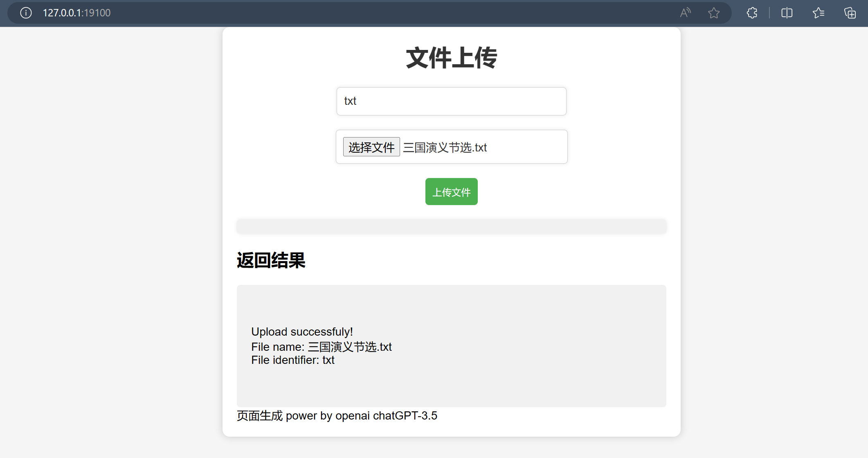This screenshot has height=458, width=868.
Task: Open the favorites list icon
Action: [x=818, y=13]
